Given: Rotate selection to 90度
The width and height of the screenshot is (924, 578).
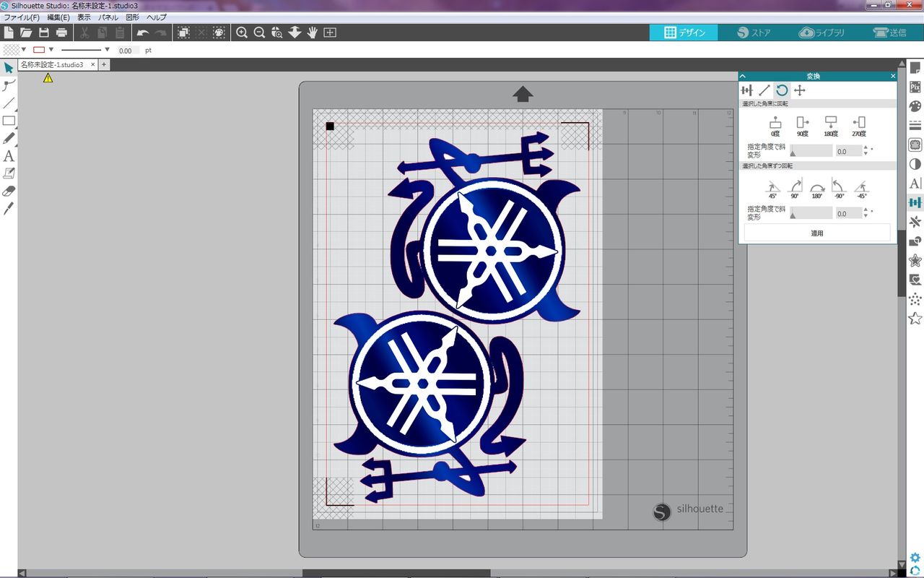Looking at the screenshot, I should 803,126.
